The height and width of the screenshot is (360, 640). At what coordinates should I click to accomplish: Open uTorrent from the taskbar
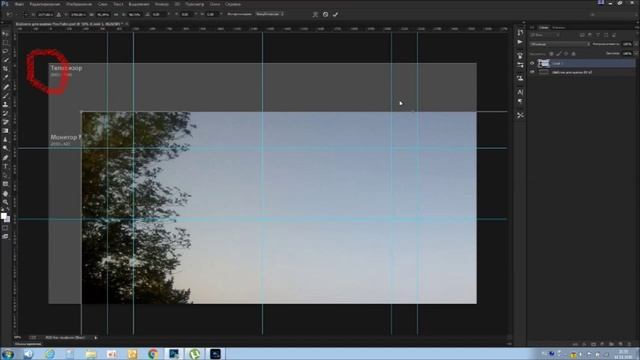click(x=195, y=354)
